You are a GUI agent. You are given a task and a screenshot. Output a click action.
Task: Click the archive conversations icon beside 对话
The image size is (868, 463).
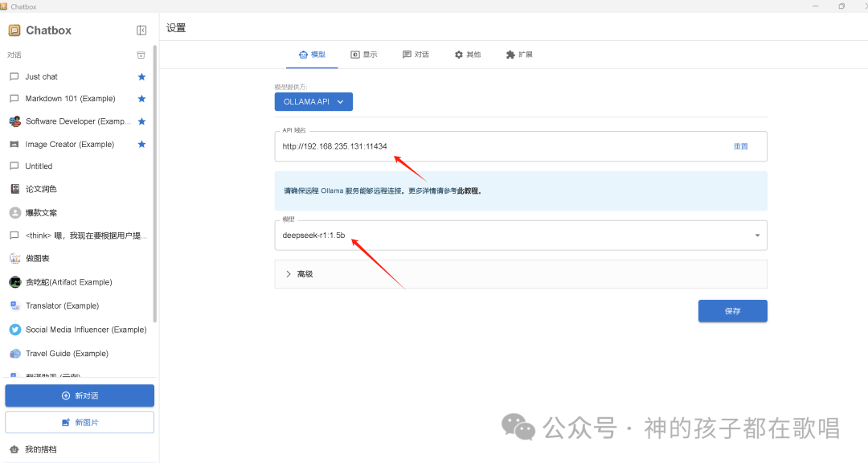(141, 55)
